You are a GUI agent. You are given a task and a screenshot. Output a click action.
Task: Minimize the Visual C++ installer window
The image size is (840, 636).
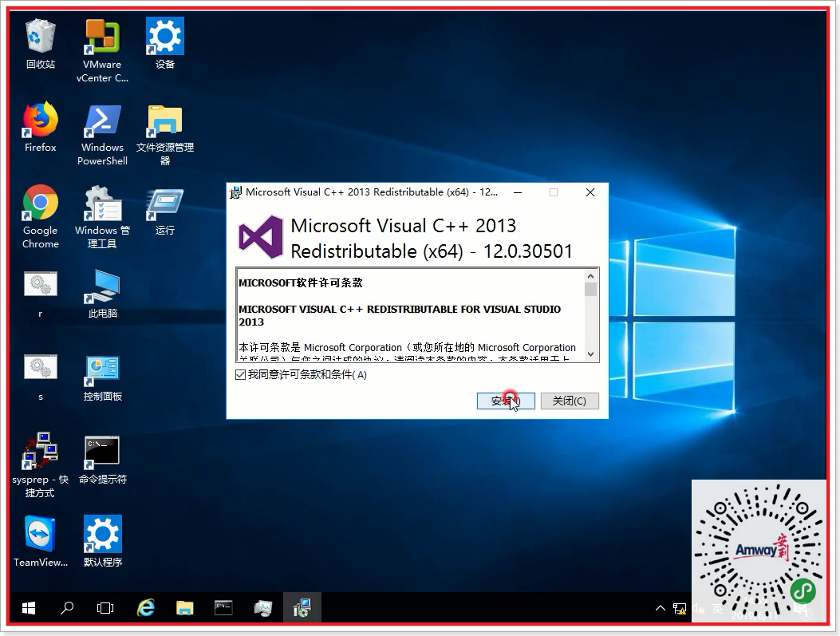click(x=518, y=192)
